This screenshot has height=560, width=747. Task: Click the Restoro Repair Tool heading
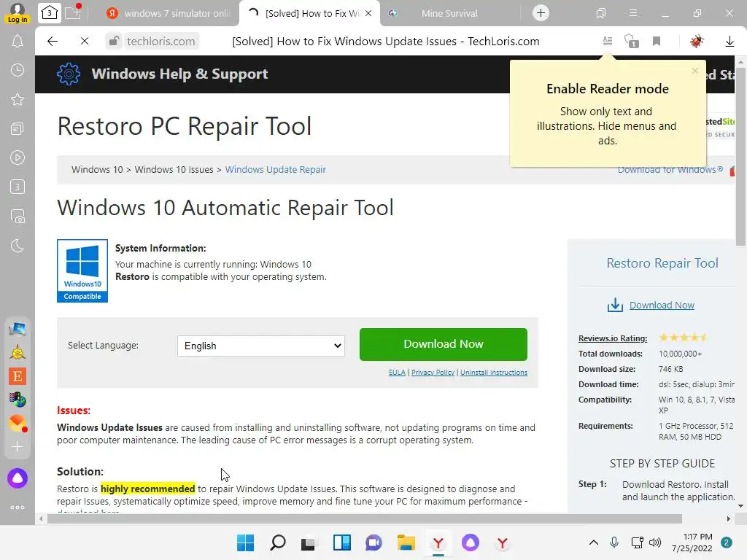pos(662,262)
